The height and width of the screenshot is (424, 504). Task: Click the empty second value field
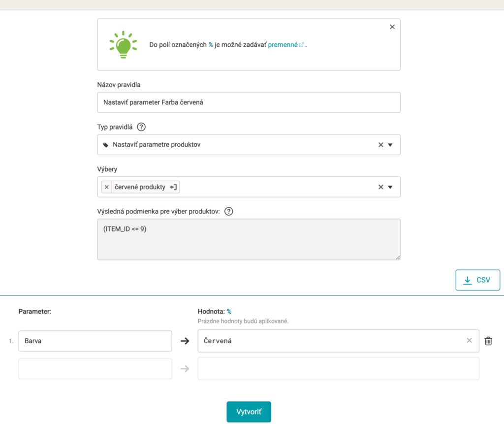pos(339,369)
